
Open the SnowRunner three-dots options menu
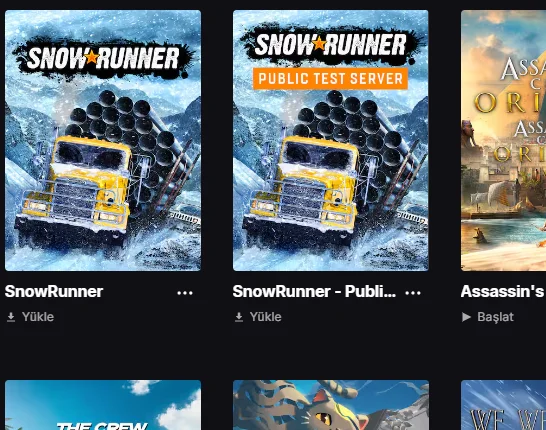click(185, 293)
